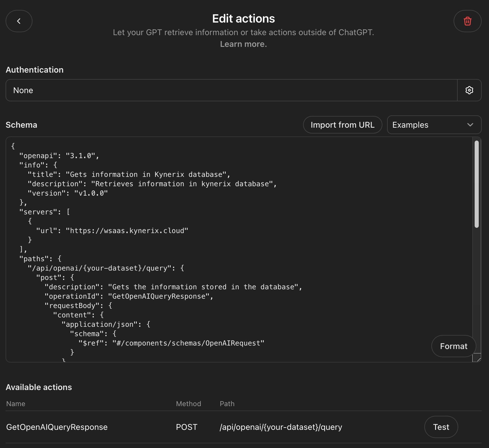Click the "$ref" OpenAIRequest line
The height and width of the screenshot is (448, 489).
pos(171,343)
